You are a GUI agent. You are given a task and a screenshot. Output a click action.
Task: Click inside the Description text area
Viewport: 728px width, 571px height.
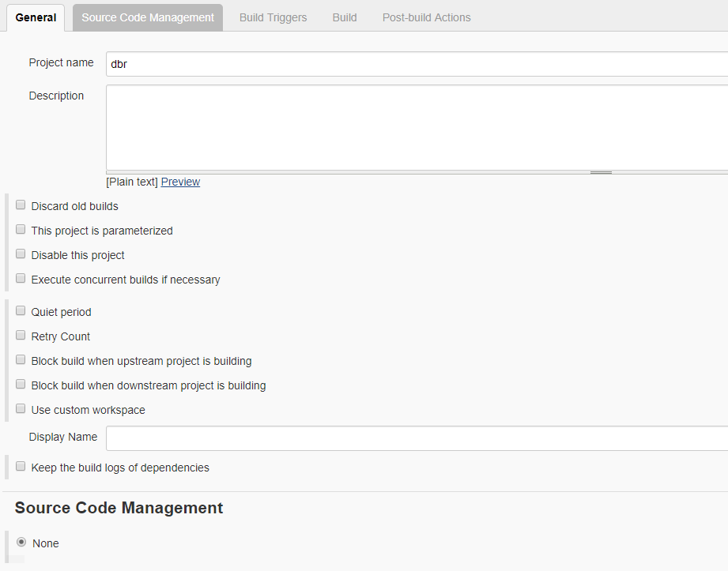pos(417,127)
